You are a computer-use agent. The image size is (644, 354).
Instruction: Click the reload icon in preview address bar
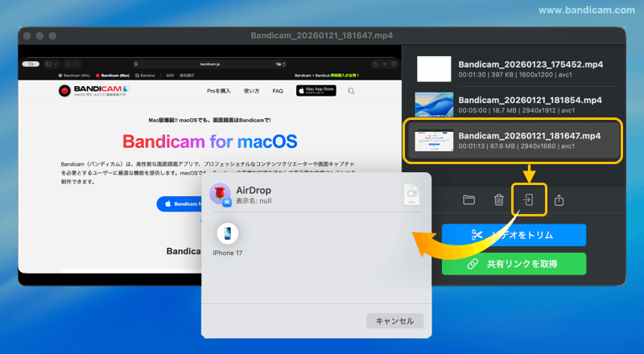click(x=284, y=64)
